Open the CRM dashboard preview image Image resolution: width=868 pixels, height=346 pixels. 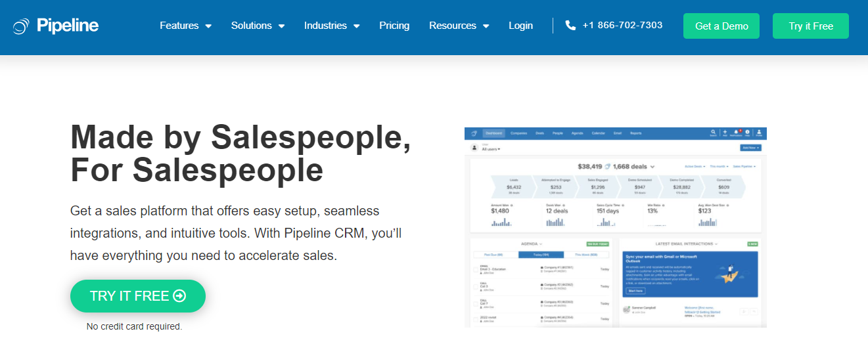(x=616, y=227)
